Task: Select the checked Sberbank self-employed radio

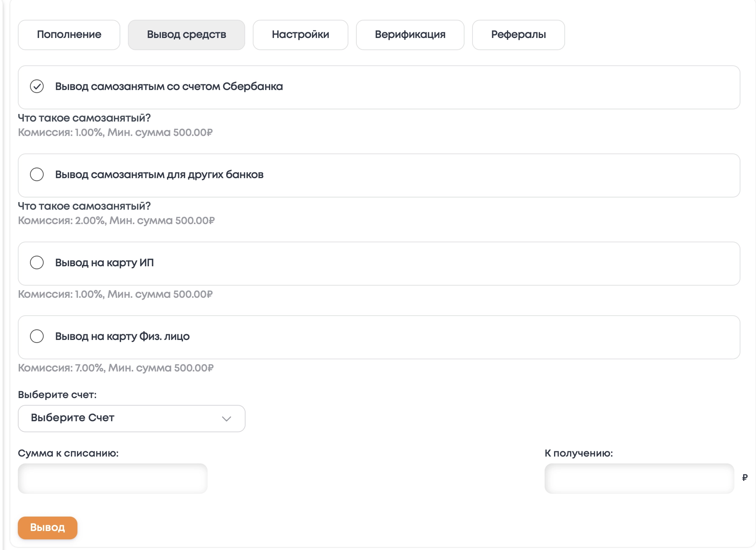Action: click(37, 87)
